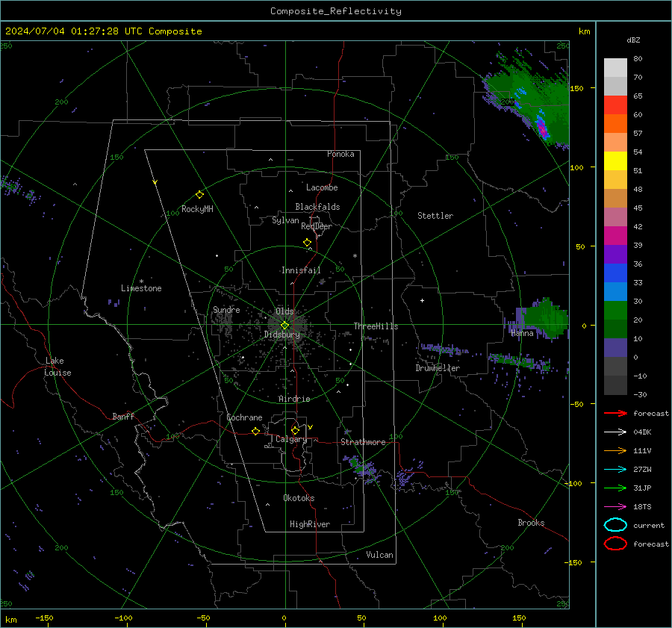
Task: Click the Airdrie label
Action: coord(294,399)
